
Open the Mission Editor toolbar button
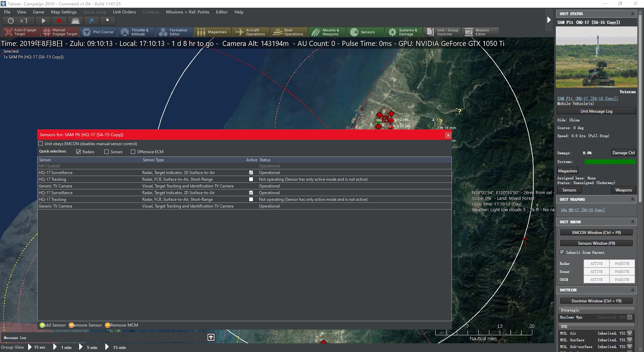pos(480,32)
